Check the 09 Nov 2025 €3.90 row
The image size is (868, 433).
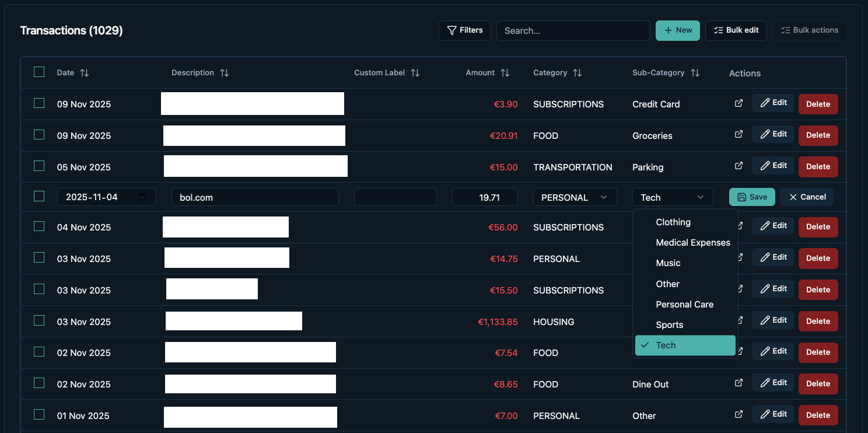point(39,103)
